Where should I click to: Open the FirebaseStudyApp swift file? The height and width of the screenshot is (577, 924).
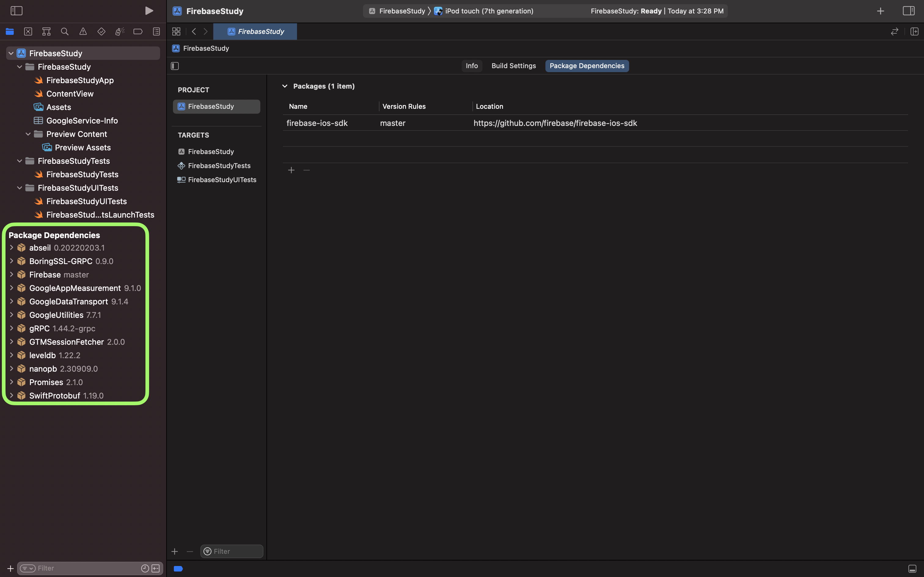click(80, 80)
